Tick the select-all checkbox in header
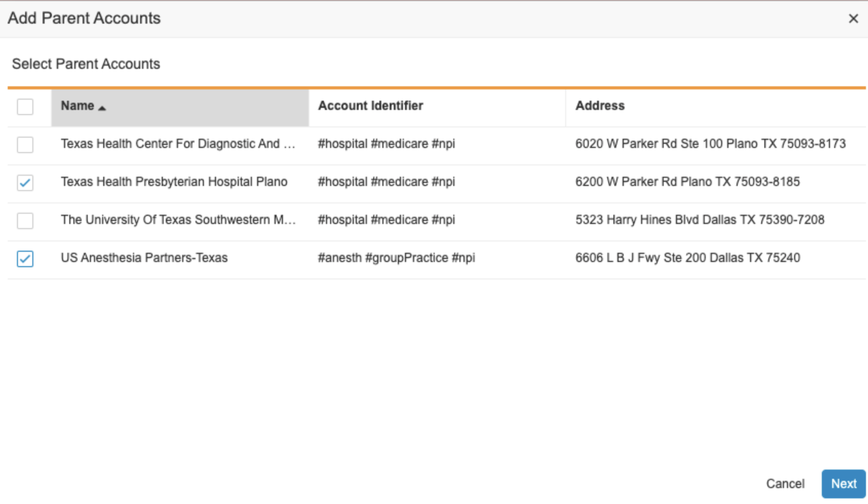868x504 pixels. tap(25, 107)
